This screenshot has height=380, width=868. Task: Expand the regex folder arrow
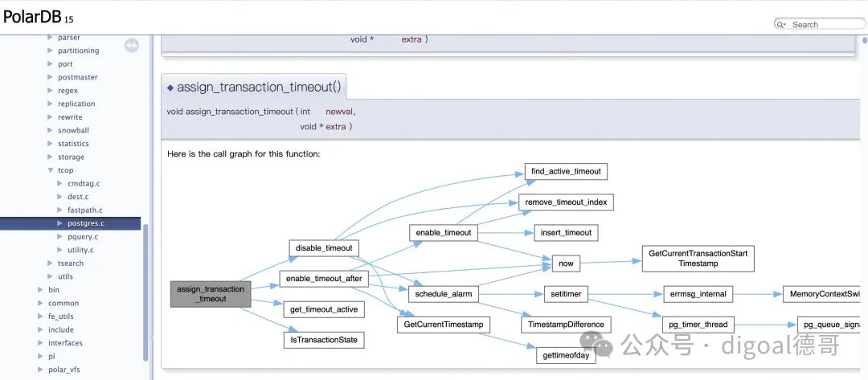51,91
